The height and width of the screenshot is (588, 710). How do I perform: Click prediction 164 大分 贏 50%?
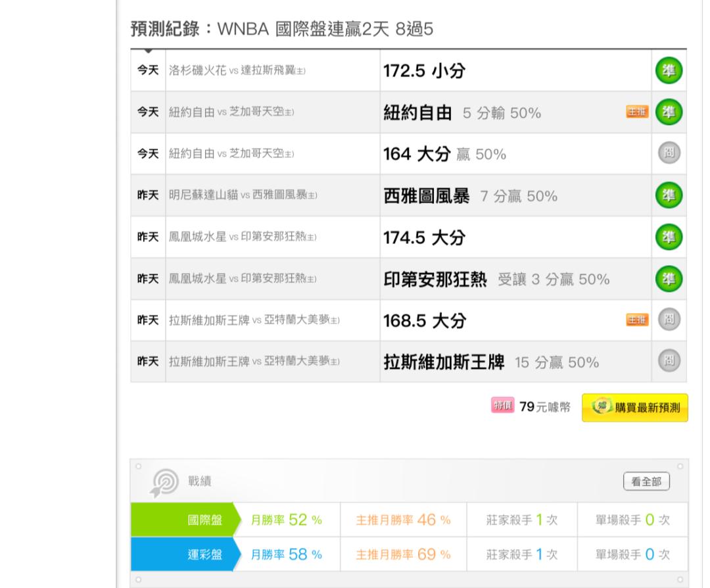click(x=444, y=155)
